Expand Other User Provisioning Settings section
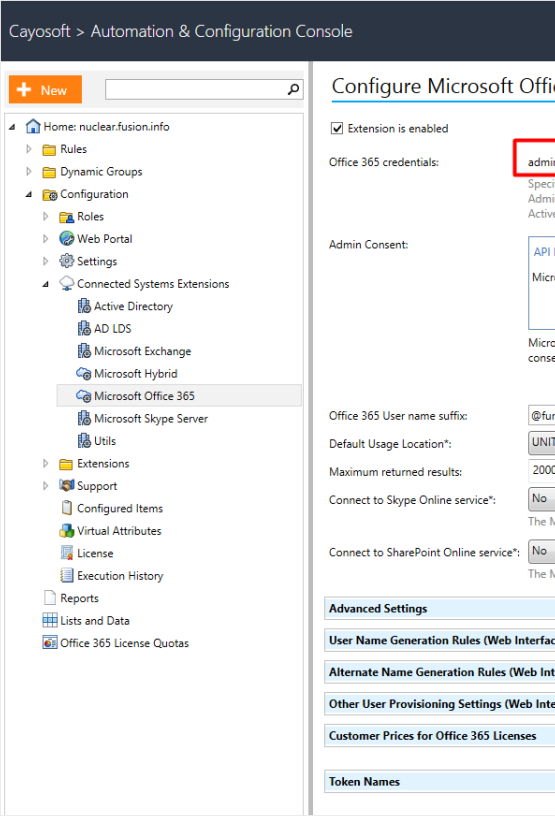The width and height of the screenshot is (555, 816). [439, 704]
